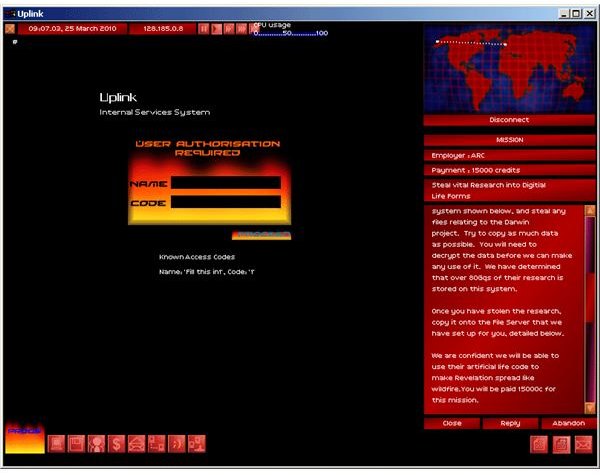Click the MISSION header bar
Image resolution: width=600 pixels, height=475 pixels.
click(x=509, y=140)
